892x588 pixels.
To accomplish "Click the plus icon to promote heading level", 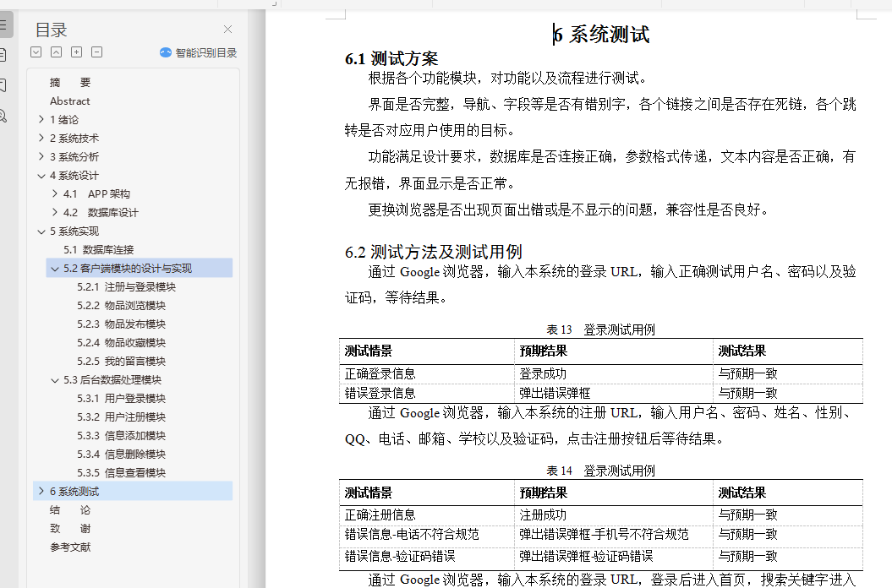I will (x=76, y=52).
